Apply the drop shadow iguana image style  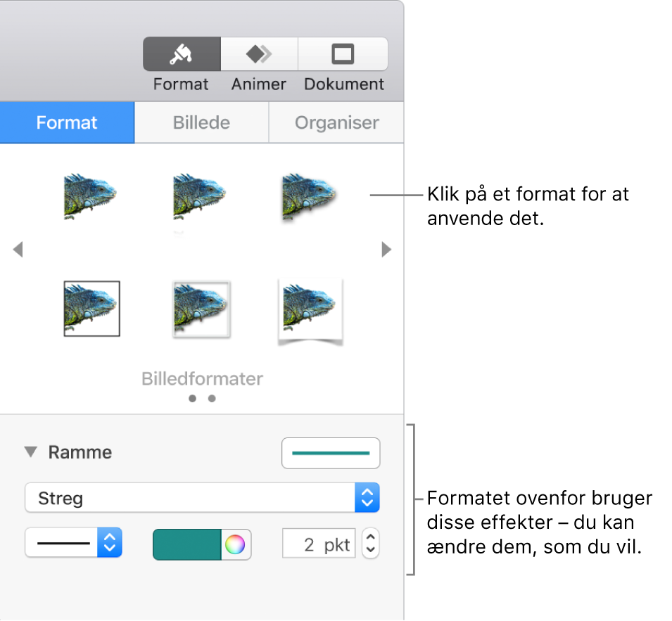310,198
